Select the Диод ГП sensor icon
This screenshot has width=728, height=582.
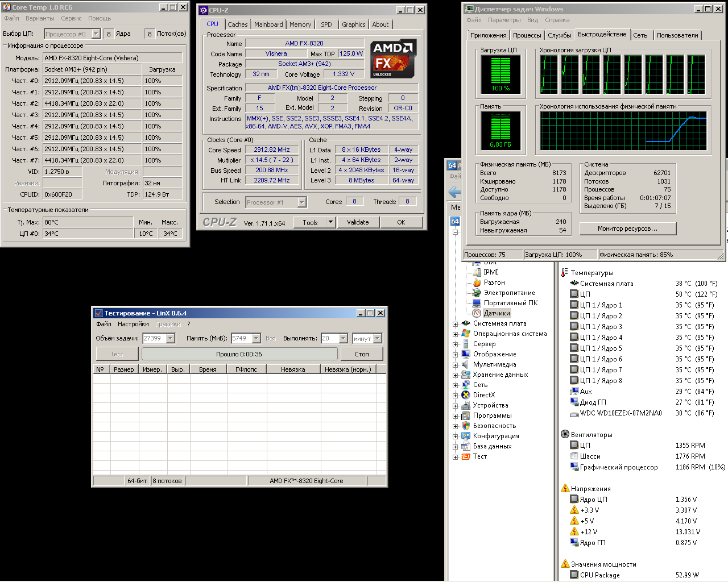pos(574,402)
